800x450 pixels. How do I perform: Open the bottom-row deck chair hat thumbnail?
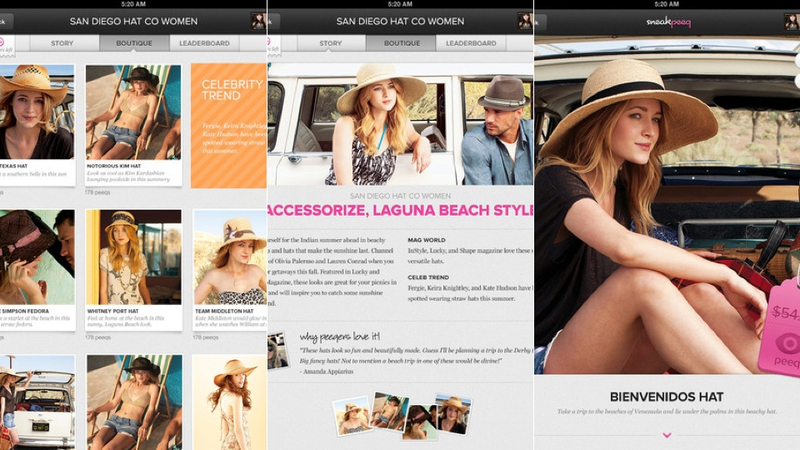tap(134, 402)
